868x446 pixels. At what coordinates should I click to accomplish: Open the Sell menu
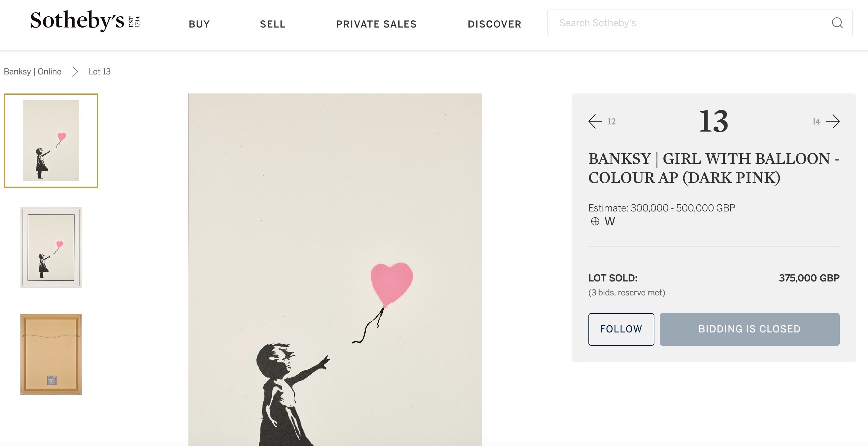273,24
